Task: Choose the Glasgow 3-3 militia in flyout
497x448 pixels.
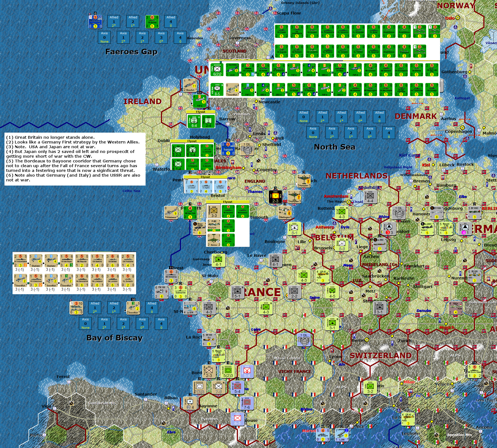Action: (214, 211)
